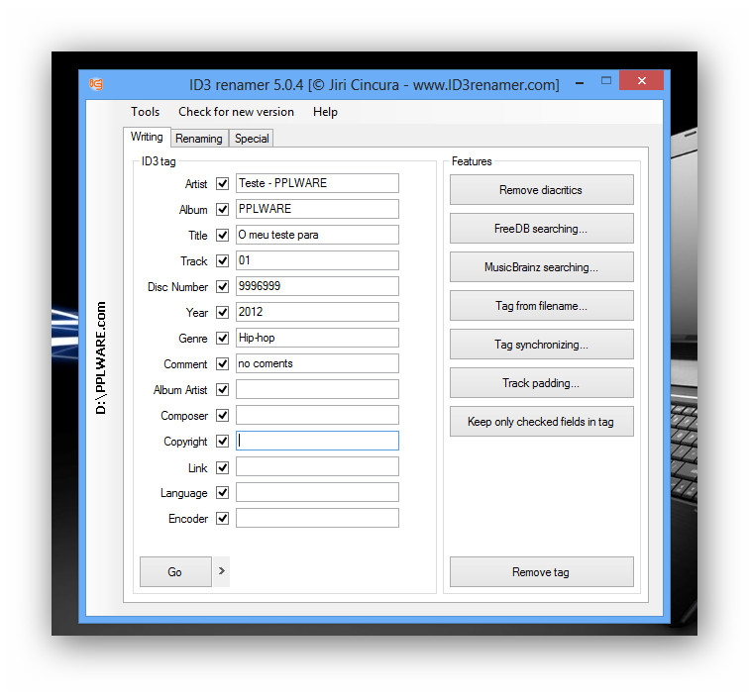Open MusicBrainz searching dialog
This screenshot has height=700, width=749.
[x=542, y=267]
